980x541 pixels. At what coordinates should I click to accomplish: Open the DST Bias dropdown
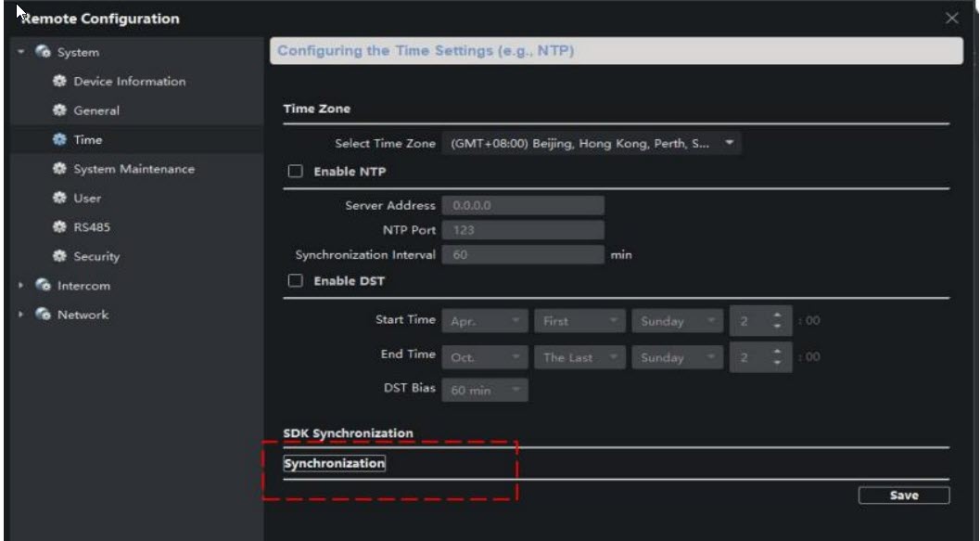coord(485,391)
